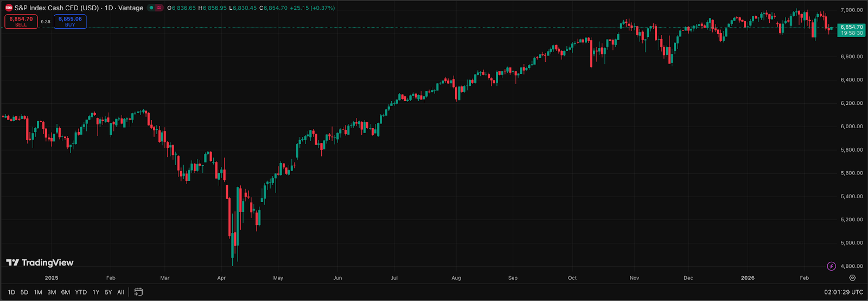Select YTD range
The image size is (868, 301).
tap(81, 292)
